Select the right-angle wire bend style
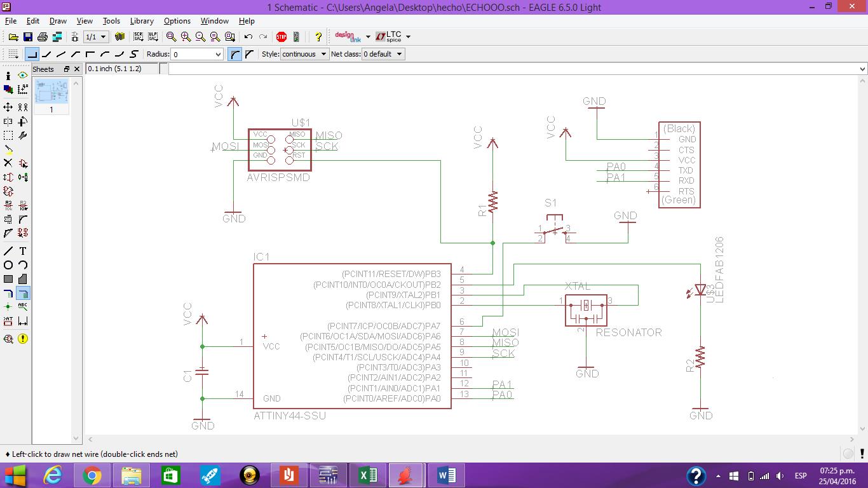Image resolution: width=868 pixels, height=488 pixels. 32,54
